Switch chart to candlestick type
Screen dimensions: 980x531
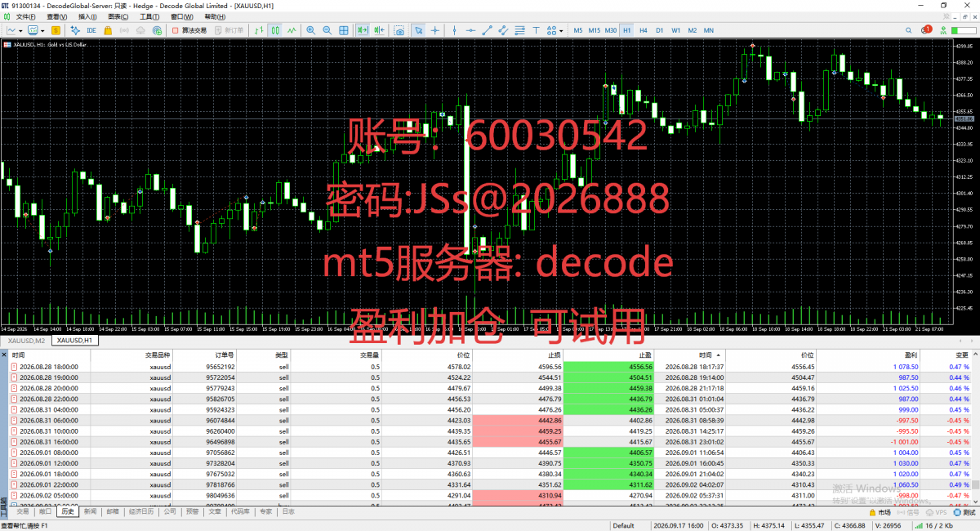276,30
